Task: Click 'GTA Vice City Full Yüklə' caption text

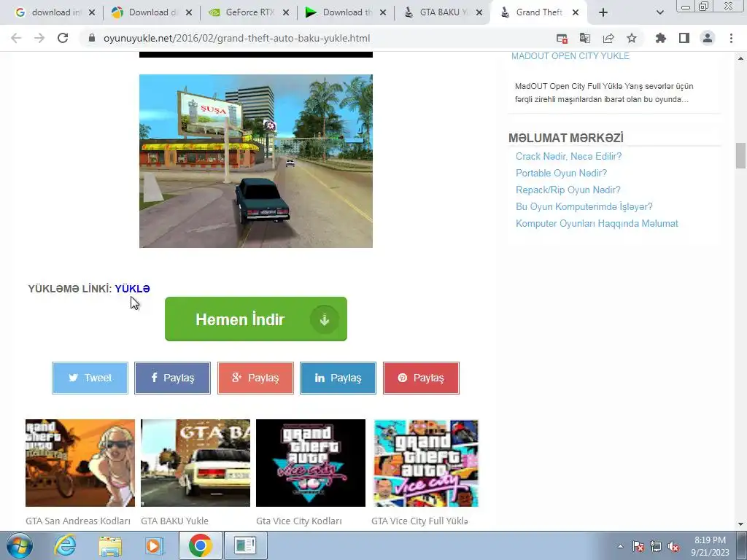Action: [419, 521]
